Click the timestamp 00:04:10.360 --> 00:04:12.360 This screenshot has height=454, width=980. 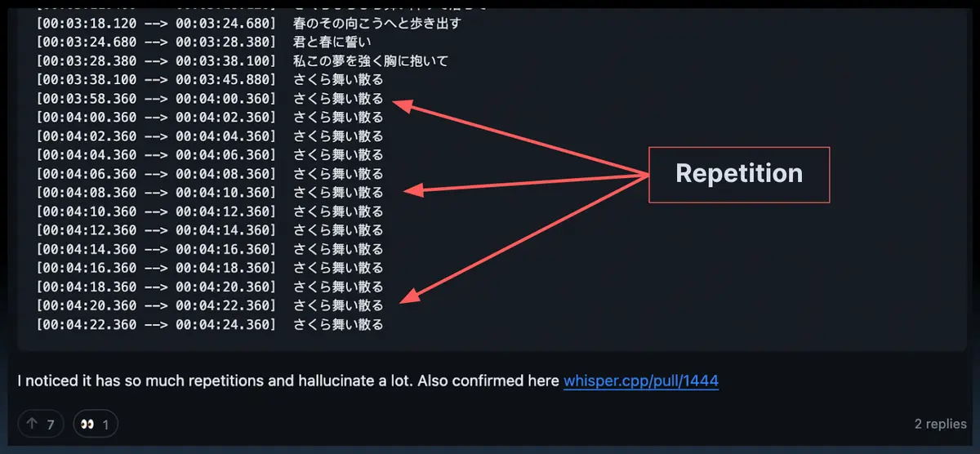[156, 211]
